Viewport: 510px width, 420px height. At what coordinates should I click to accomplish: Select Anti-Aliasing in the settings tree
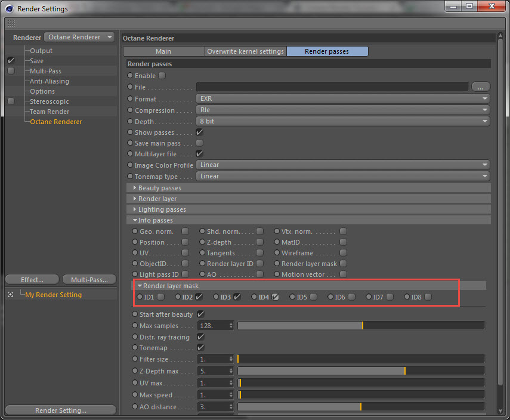[50, 81]
